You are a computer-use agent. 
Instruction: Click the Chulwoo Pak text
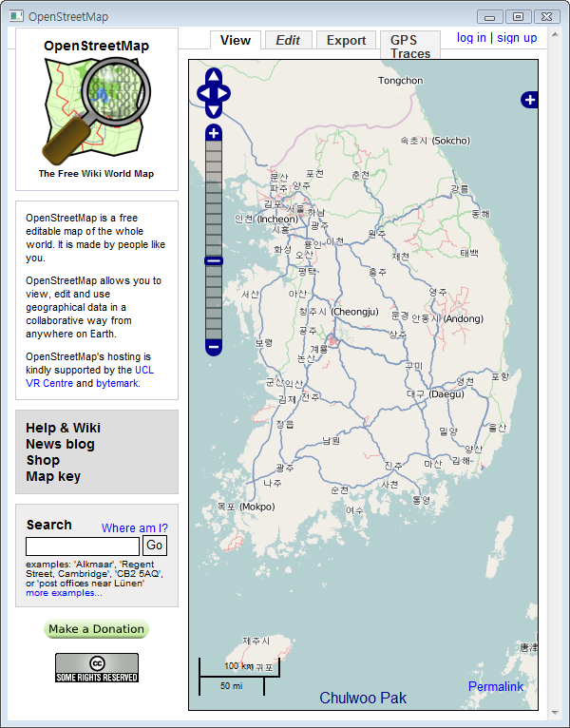click(x=363, y=698)
